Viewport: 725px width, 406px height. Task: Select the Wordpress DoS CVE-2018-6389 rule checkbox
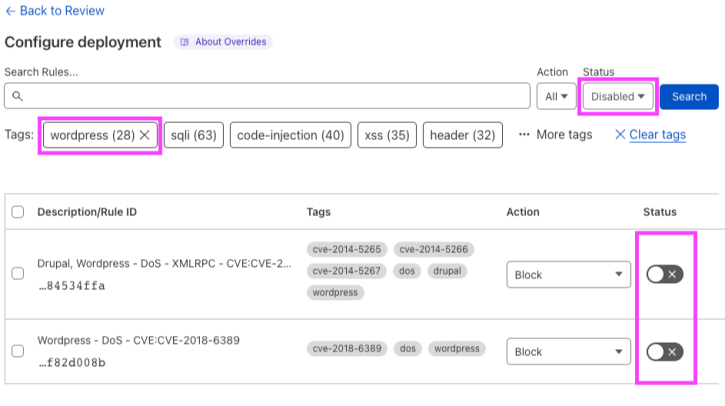[18, 351]
